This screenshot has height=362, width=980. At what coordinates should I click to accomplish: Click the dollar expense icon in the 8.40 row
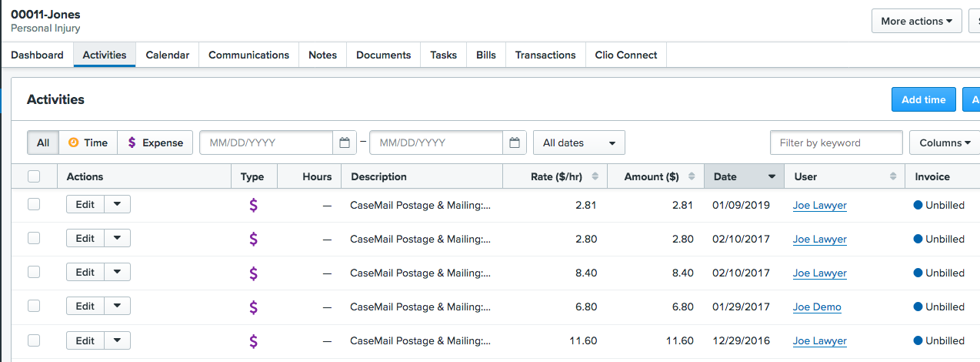pos(253,273)
